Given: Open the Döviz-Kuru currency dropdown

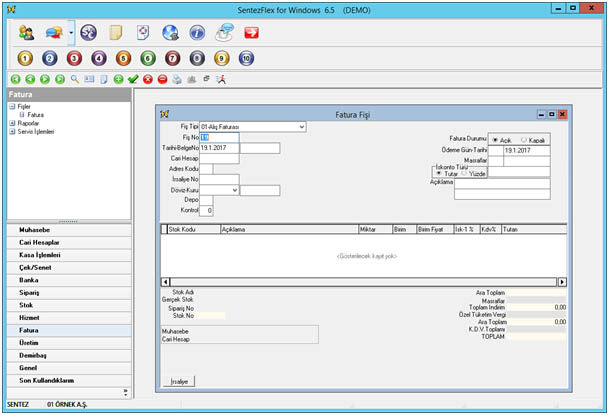Looking at the screenshot, I should [235, 190].
